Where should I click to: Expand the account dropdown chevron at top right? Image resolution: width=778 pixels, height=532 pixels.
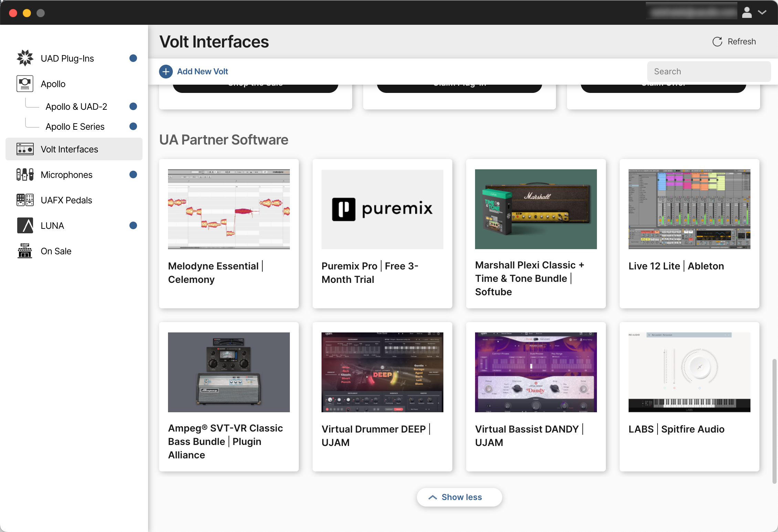pos(762,12)
